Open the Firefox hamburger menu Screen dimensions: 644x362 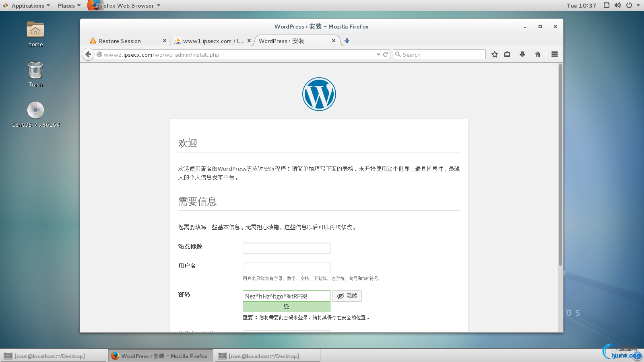tap(555, 54)
